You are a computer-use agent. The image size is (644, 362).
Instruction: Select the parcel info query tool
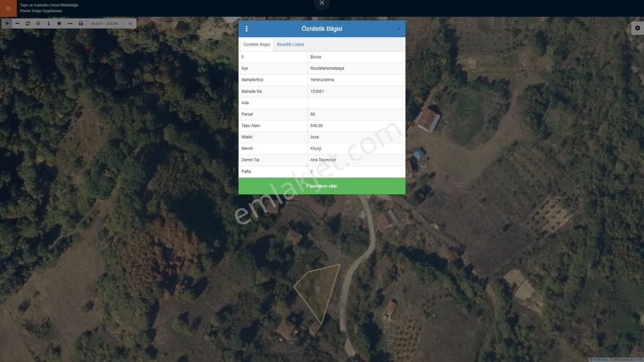click(49, 23)
